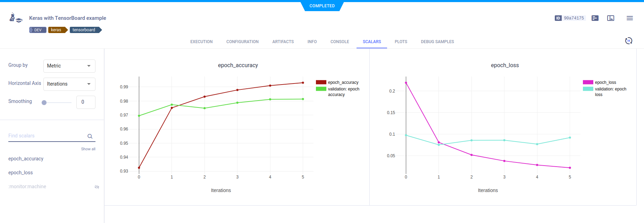
Task: Toggle the details panel layout icon
Action: (x=611, y=18)
